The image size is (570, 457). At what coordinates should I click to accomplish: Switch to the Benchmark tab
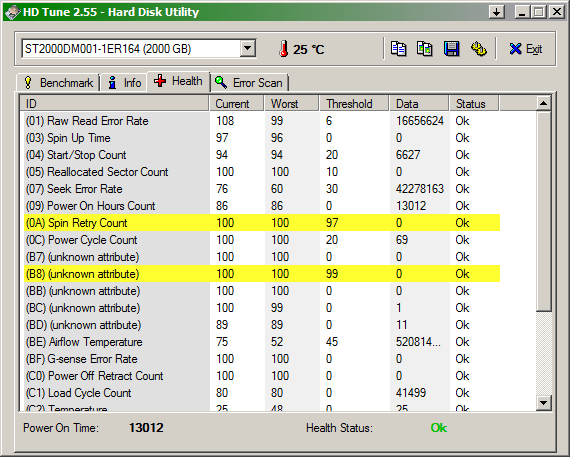59,83
